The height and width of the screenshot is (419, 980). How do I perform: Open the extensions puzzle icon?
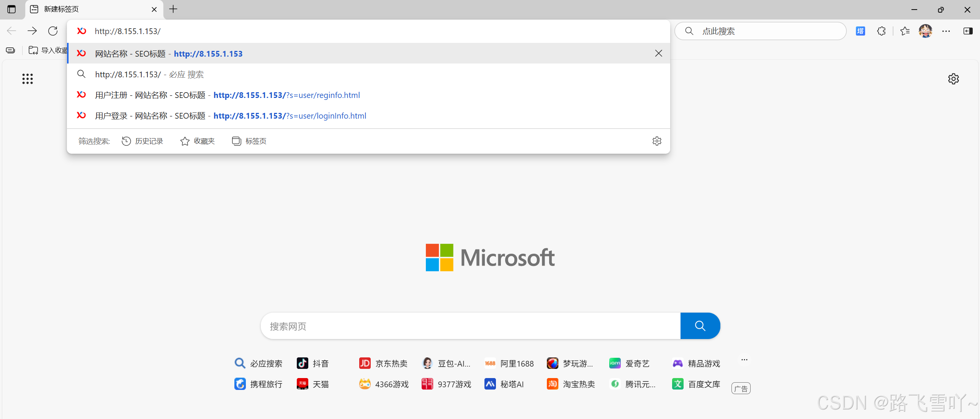[x=881, y=31]
